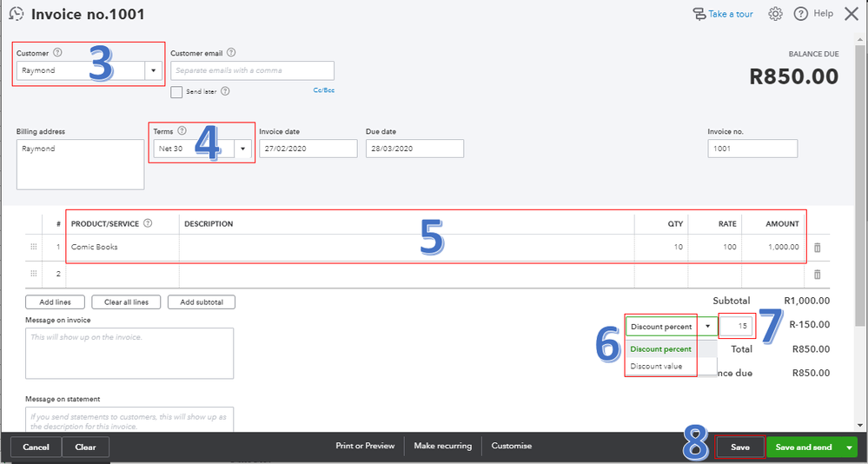This screenshot has width=868, height=464.
Task: Click the discount amount field showing 15
Action: tap(736, 326)
